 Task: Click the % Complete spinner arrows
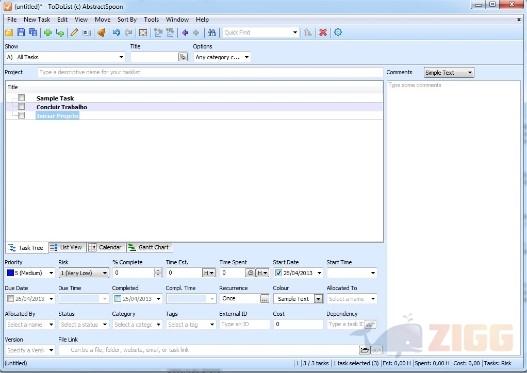(x=158, y=273)
